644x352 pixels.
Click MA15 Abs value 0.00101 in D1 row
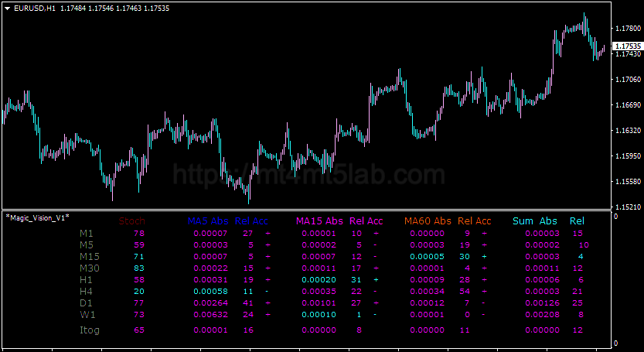tap(319, 303)
